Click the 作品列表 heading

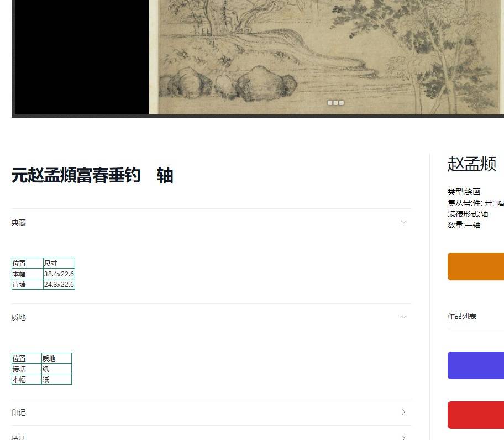click(461, 316)
